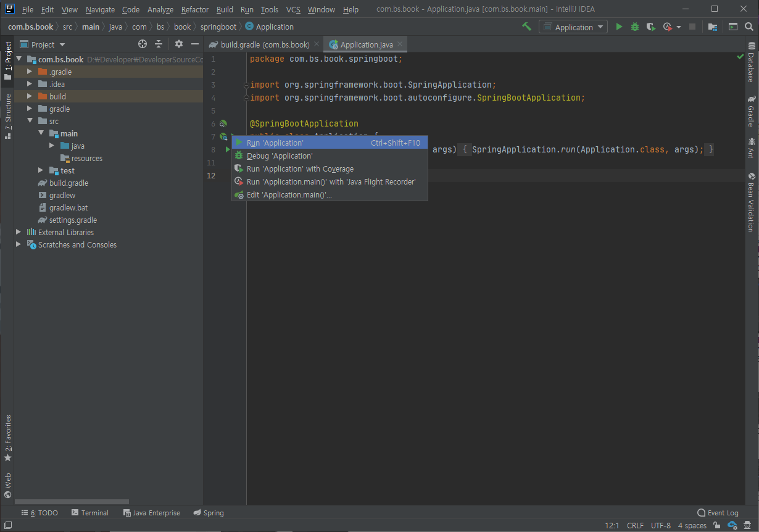
Task: Click the Build Project hammer icon
Action: click(x=526, y=27)
